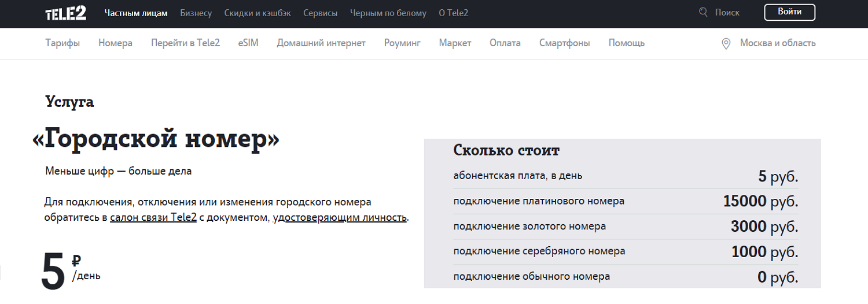Open the Роуминг tab

(x=402, y=43)
